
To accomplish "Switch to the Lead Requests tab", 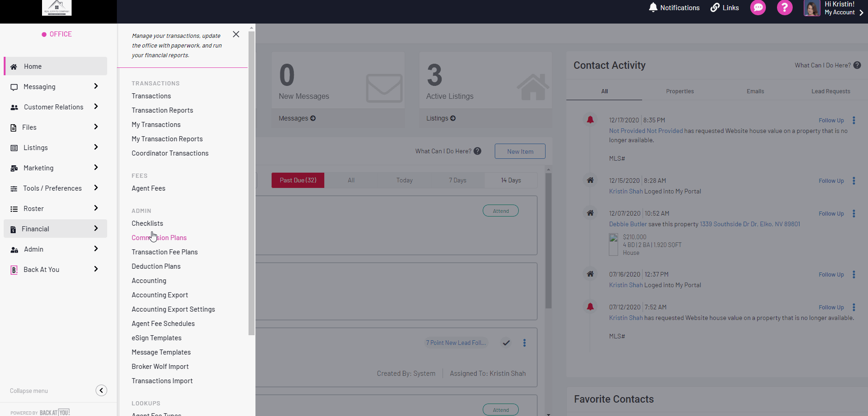I will (831, 91).
